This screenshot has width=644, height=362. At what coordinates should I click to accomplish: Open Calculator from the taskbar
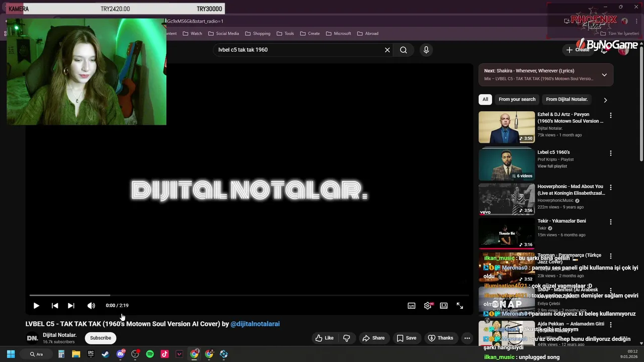pos(61,354)
